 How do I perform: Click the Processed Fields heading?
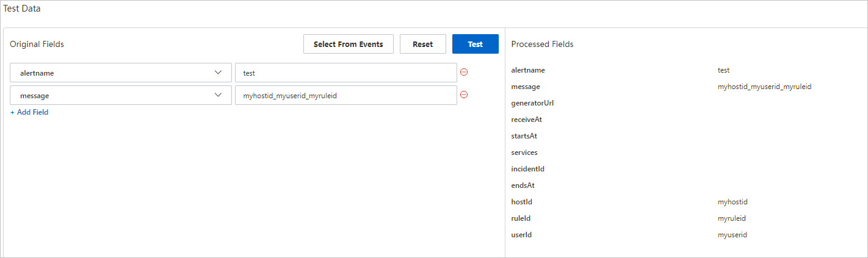pyautogui.click(x=542, y=44)
